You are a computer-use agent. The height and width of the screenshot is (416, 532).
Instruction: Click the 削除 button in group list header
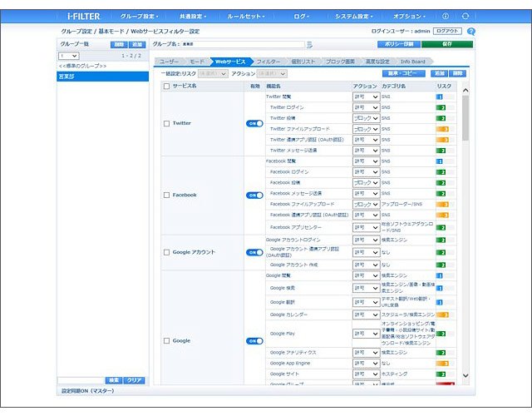point(119,45)
